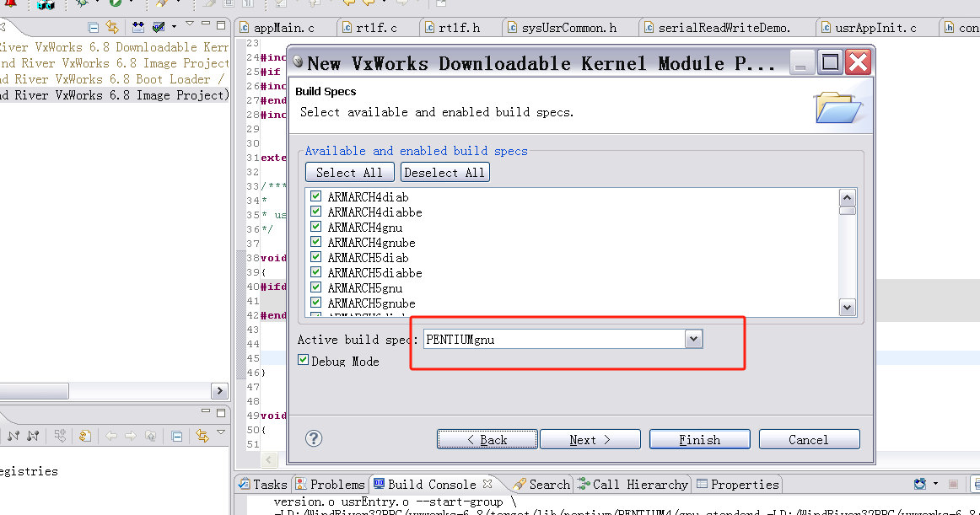The image size is (980, 515).
Task: Open the Active build spec dropdown
Action: point(694,339)
